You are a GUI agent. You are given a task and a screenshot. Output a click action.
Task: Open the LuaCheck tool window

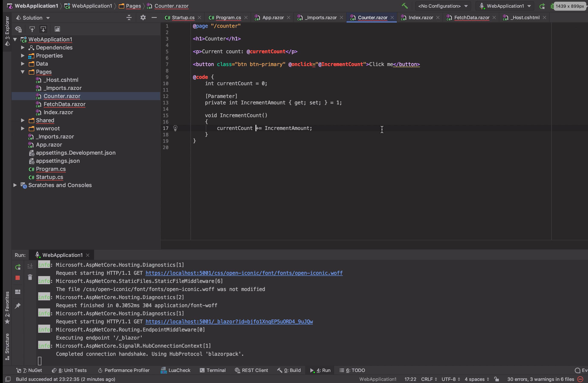pos(176,370)
